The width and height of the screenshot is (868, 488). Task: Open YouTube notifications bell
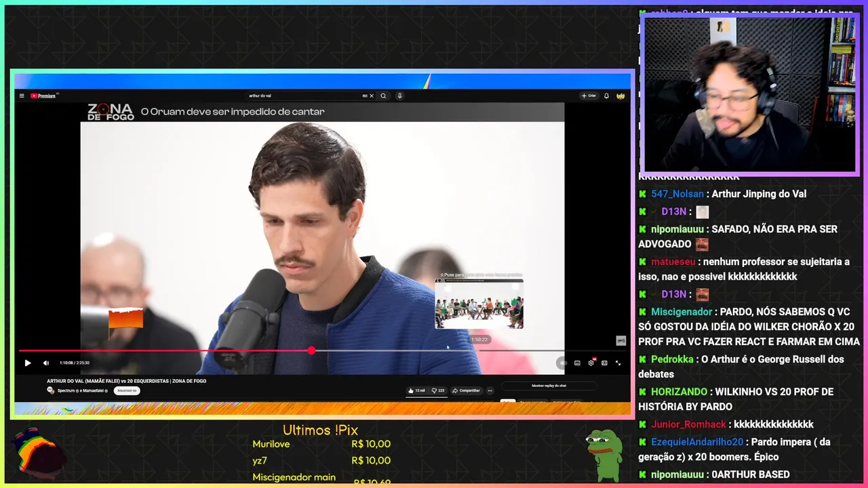(x=606, y=96)
